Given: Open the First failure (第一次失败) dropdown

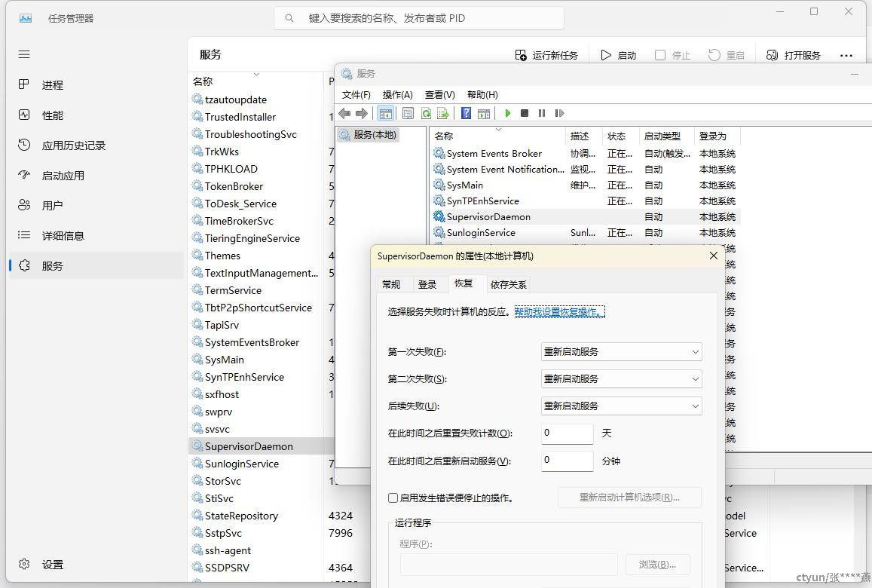Looking at the screenshot, I should 621,351.
